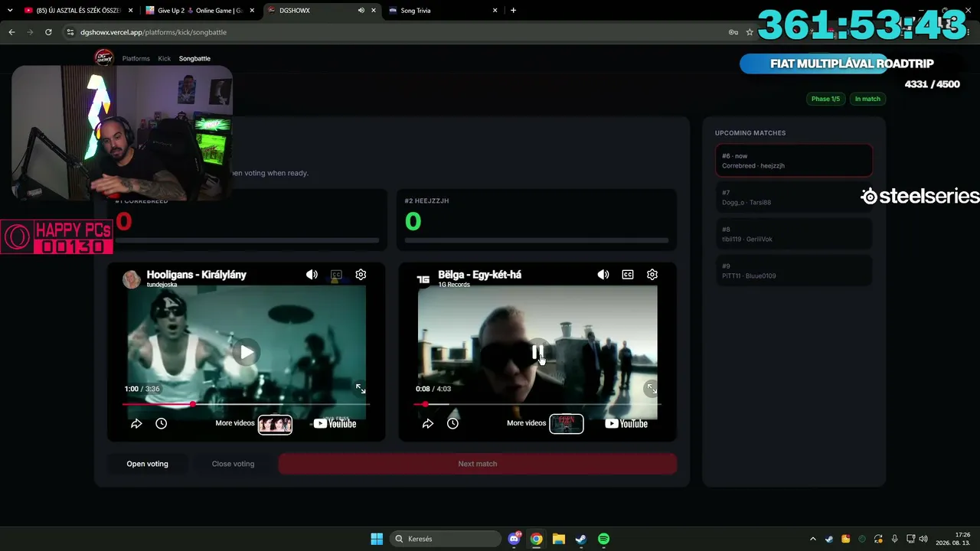980x551 pixels.
Task: Click the address bar URL
Action: click(x=153, y=32)
